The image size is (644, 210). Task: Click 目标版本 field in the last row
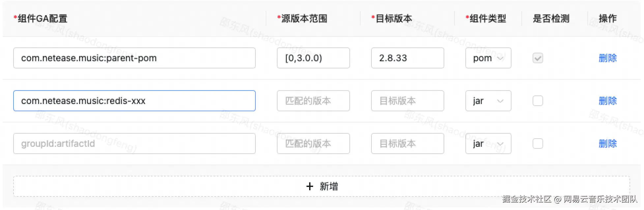click(x=408, y=144)
